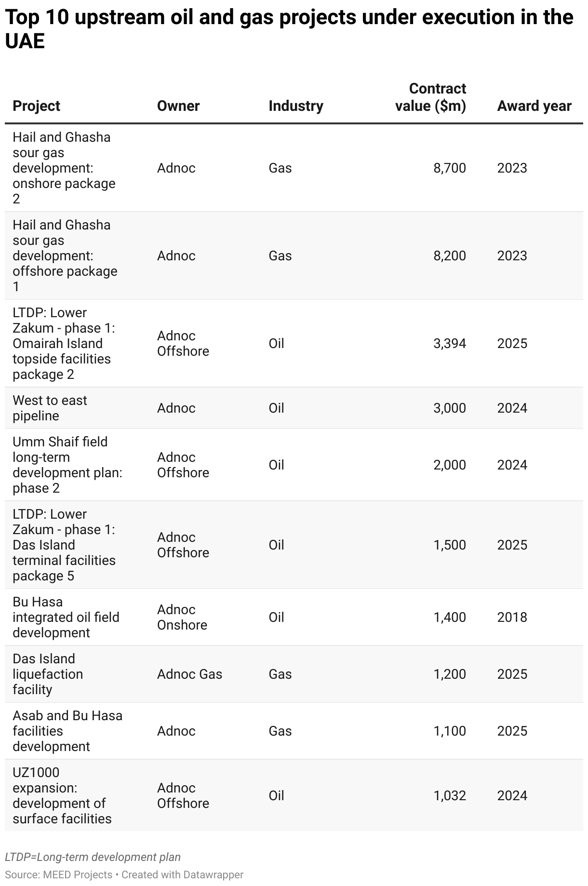Click the Contract value ($m) header

tap(430, 97)
